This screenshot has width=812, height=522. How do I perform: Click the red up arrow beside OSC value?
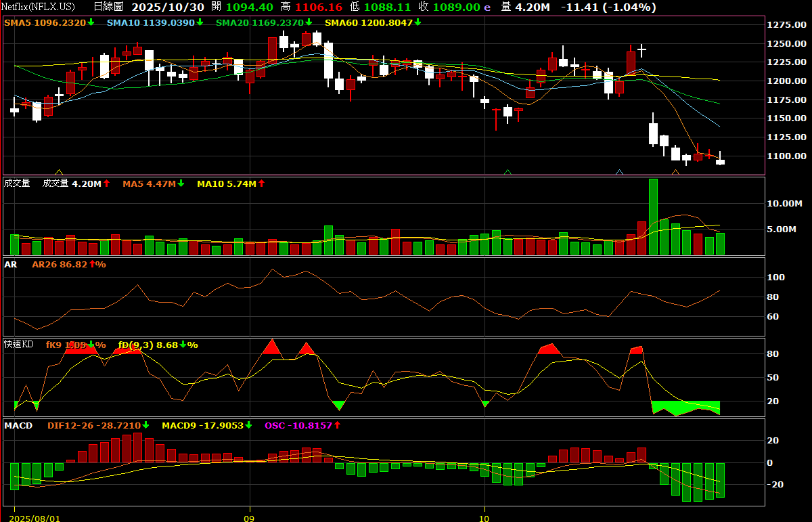tap(337, 425)
